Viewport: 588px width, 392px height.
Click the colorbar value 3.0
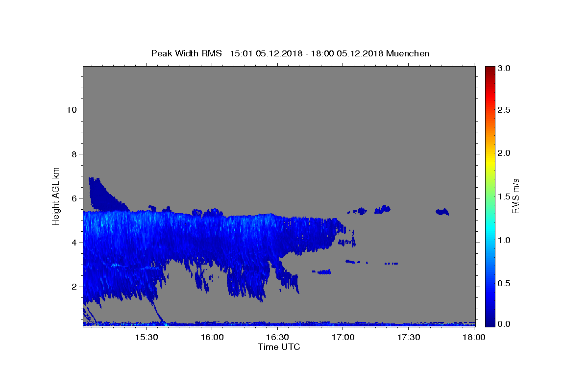click(x=505, y=68)
